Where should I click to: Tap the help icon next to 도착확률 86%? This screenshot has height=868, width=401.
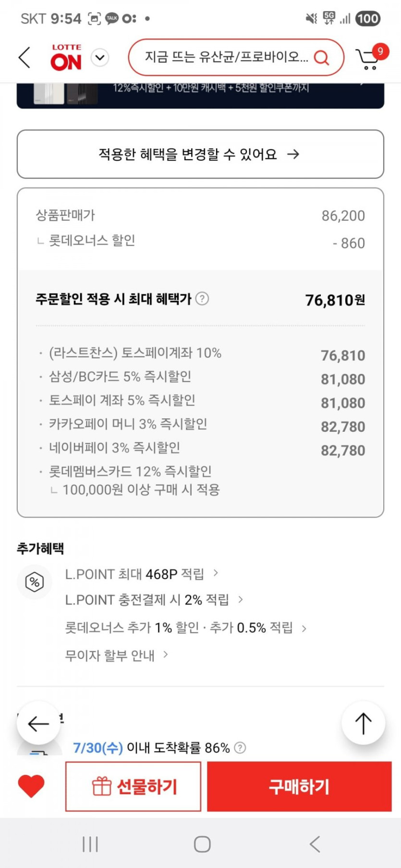click(x=240, y=748)
